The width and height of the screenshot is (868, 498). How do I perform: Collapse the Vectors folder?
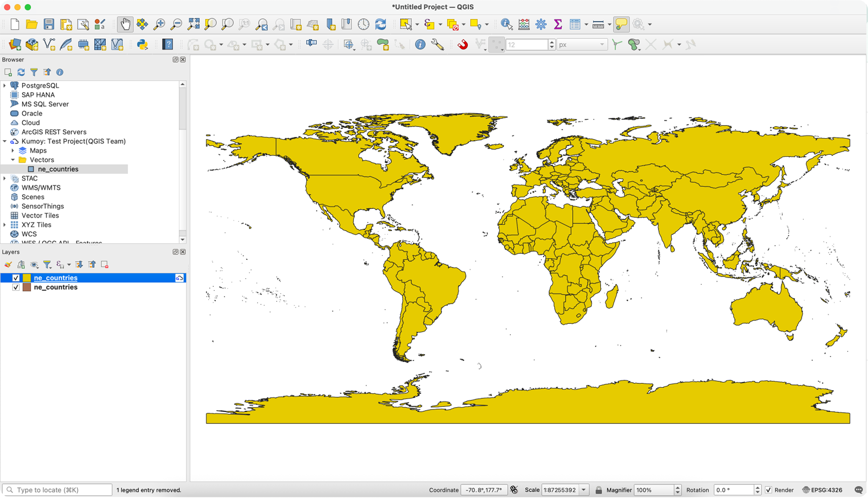point(13,160)
